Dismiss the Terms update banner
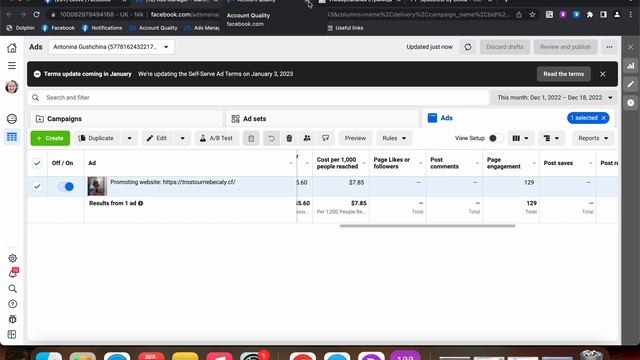This screenshot has height=360, width=640. coord(602,74)
